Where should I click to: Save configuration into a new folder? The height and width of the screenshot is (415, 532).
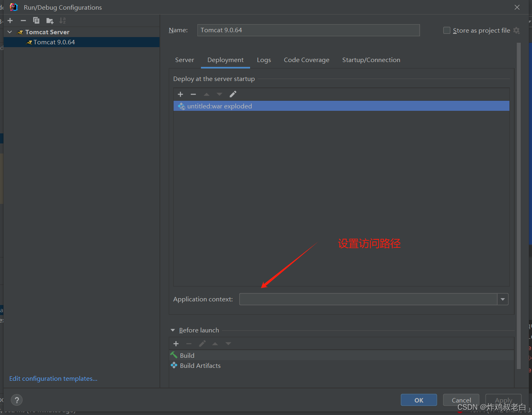pyautogui.click(x=50, y=21)
